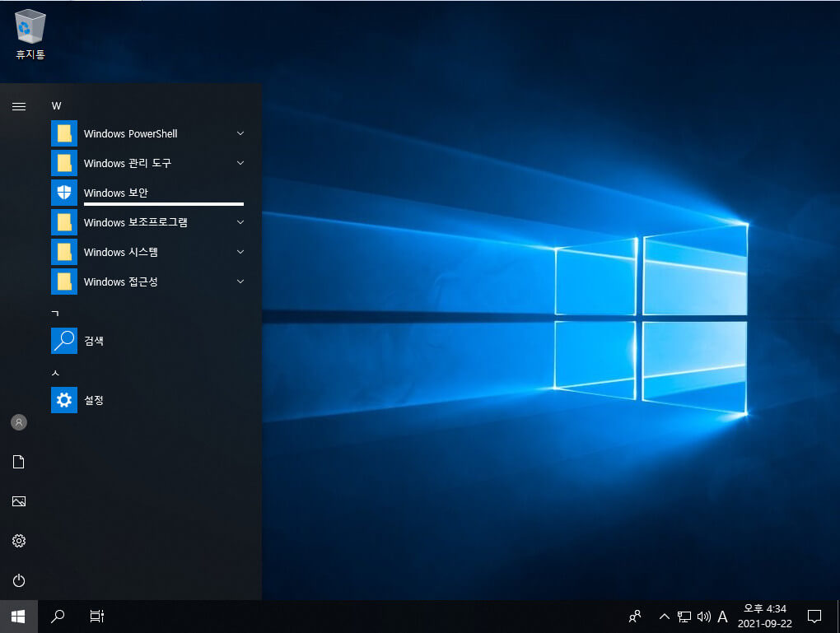
Task: Open the Windows 보안 shield app
Action: tap(147, 193)
